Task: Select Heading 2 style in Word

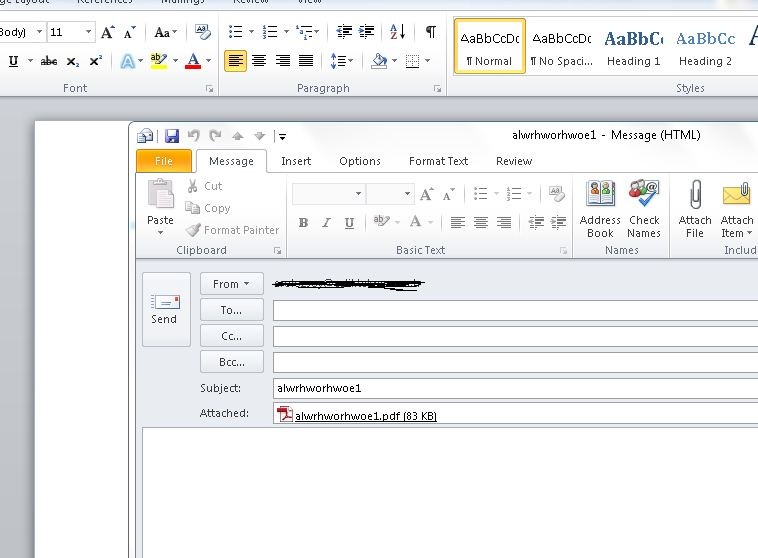Action: (705, 46)
